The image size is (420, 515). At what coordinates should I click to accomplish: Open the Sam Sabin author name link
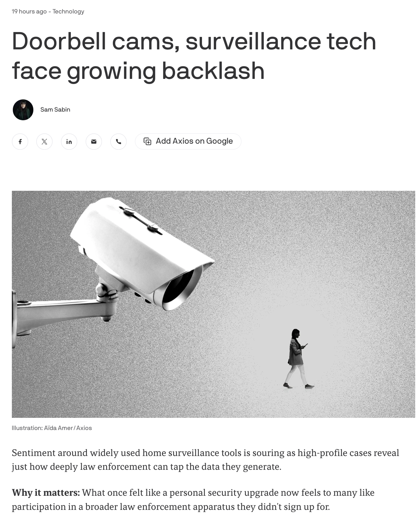point(55,110)
